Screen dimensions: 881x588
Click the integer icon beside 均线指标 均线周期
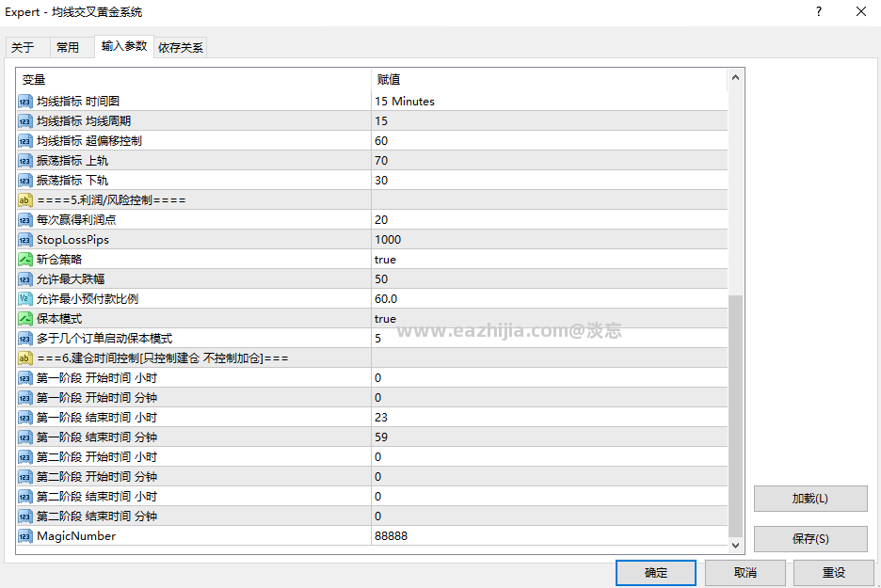point(24,121)
